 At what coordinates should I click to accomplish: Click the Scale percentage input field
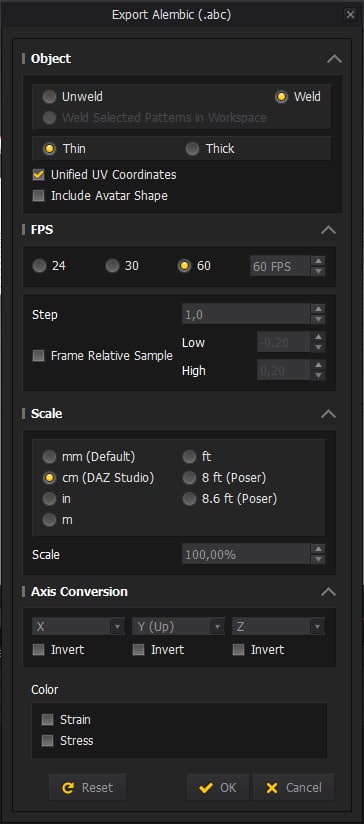click(x=246, y=554)
